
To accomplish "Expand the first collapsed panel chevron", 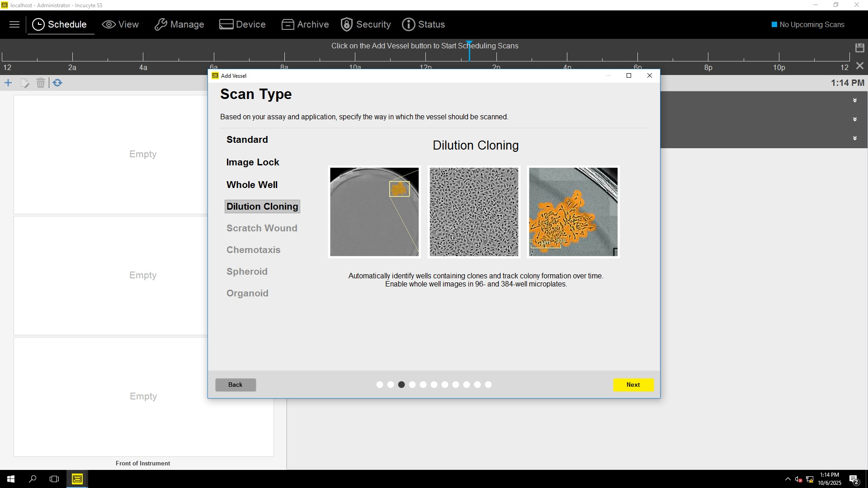I will coord(854,100).
